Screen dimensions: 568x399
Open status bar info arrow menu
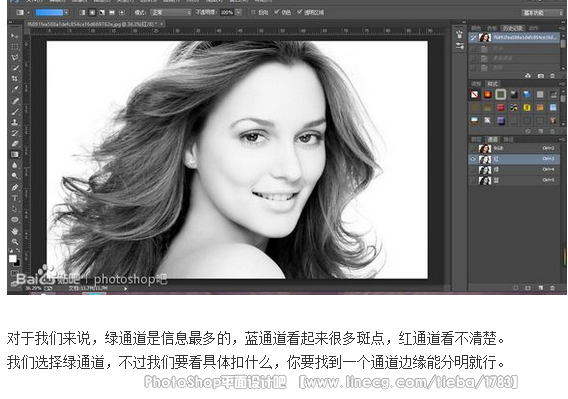126,288
